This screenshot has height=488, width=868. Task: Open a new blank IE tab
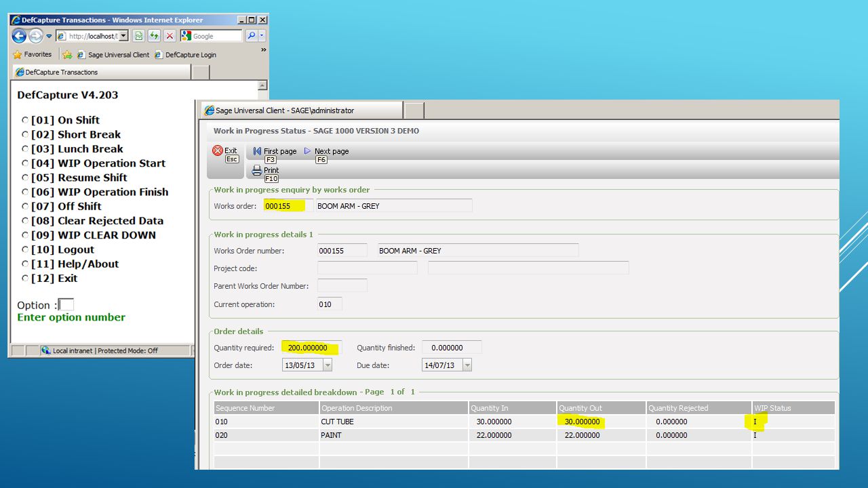tap(201, 72)
